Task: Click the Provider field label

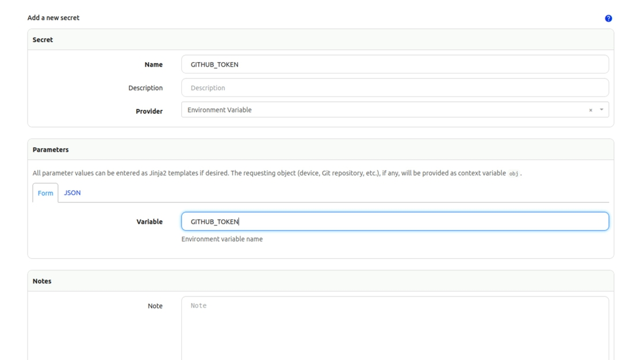Action: pyautogui.click(x=149, y=111)
